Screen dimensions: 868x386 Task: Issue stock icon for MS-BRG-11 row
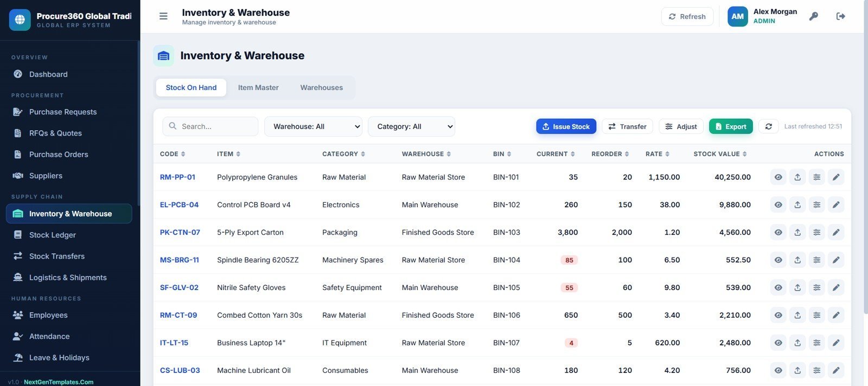(797, 260)
